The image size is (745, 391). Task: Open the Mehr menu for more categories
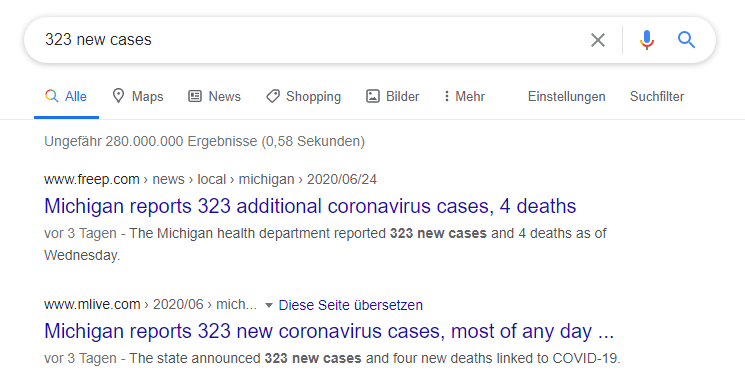pos(464,96)
